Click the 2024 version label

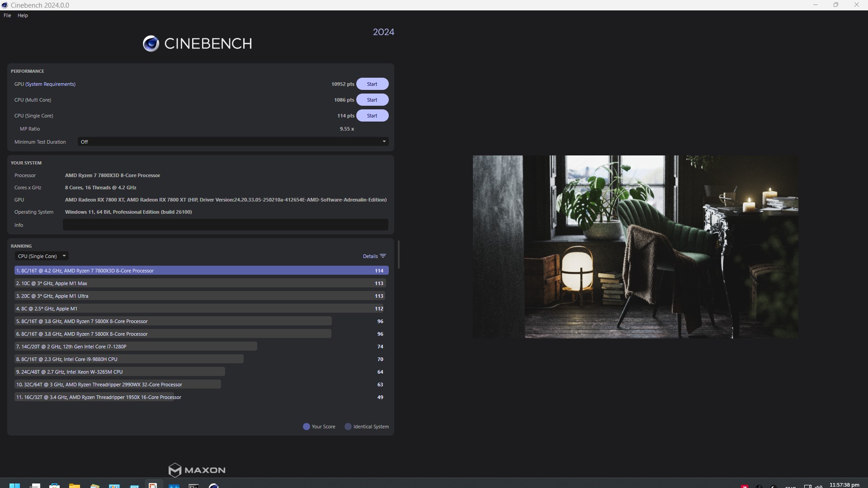[x=383, y=32]
